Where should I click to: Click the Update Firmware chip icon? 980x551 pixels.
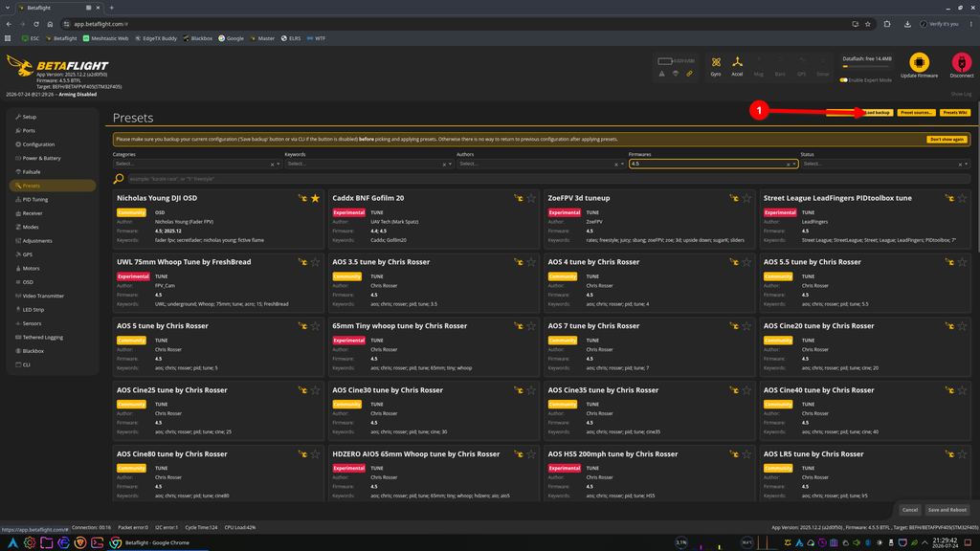tap(919, 62)
